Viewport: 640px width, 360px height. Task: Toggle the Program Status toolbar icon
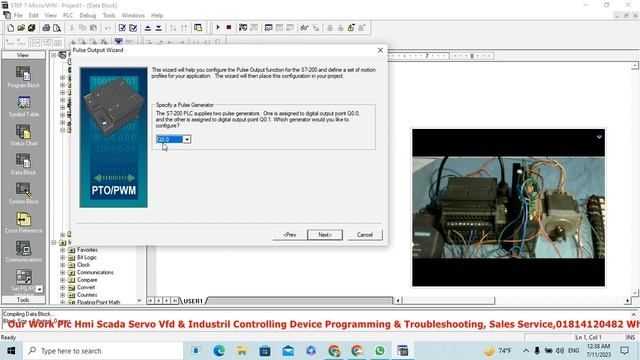tap(243, 28)
